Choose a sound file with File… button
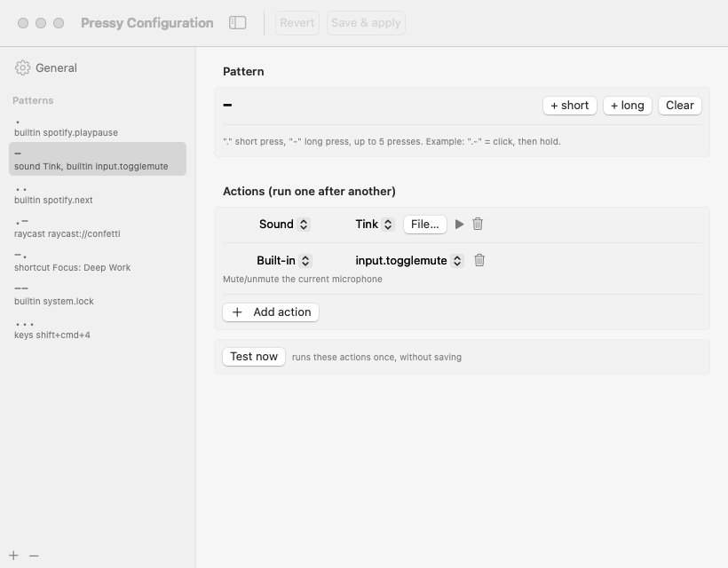This screenshot has width=728, height=568. click(x=425, y=225)
